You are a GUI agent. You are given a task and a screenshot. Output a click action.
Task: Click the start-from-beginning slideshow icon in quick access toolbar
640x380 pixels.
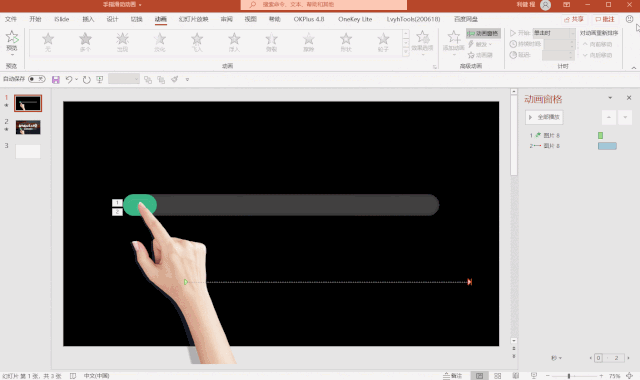tap(100, 80)
